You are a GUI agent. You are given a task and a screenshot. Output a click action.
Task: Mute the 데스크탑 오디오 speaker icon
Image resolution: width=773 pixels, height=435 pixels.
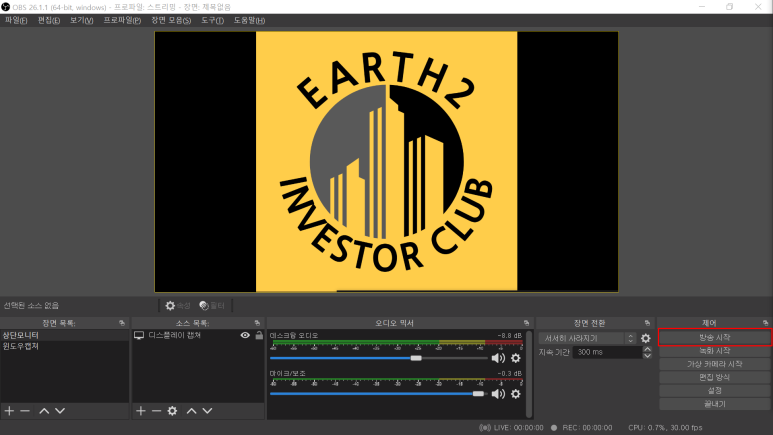498,358
